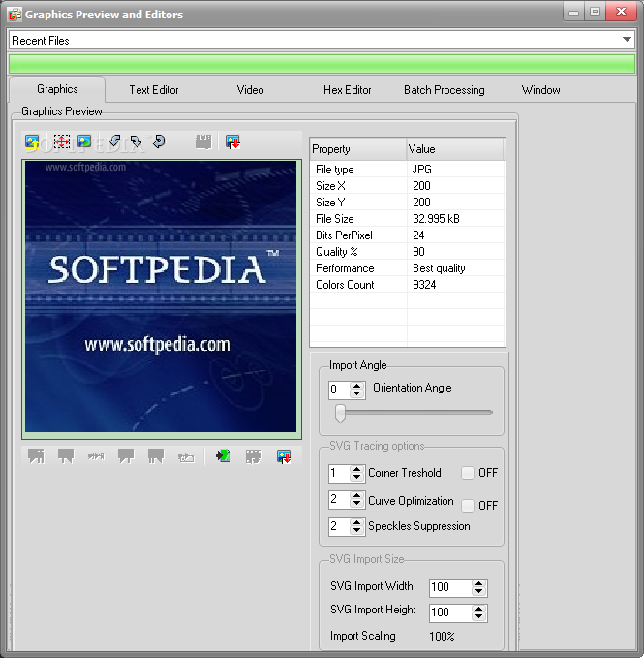Click the 32.995 kB file size value
644x658 pixels.
point(436,219)
